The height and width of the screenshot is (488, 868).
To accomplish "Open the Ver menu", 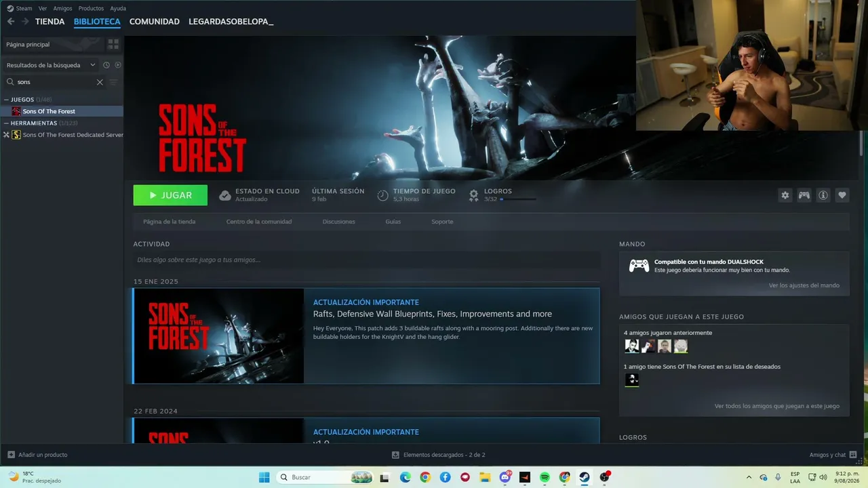I will coord(43,8).
